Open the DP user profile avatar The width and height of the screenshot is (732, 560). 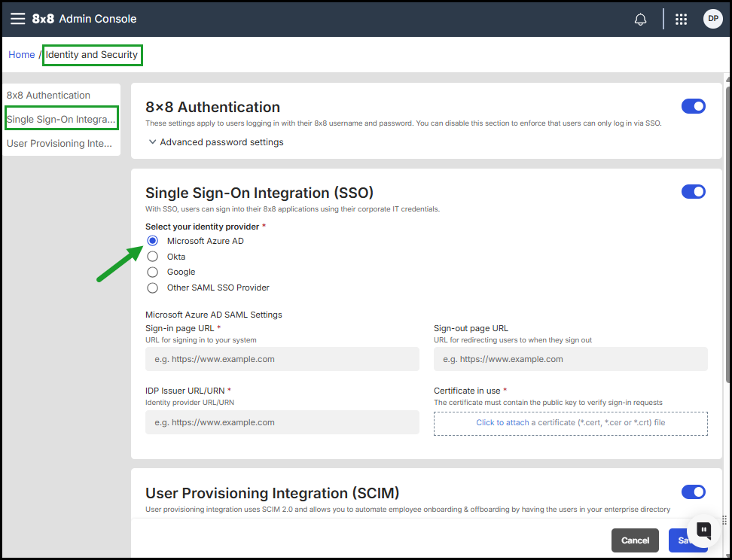[712, 20]
